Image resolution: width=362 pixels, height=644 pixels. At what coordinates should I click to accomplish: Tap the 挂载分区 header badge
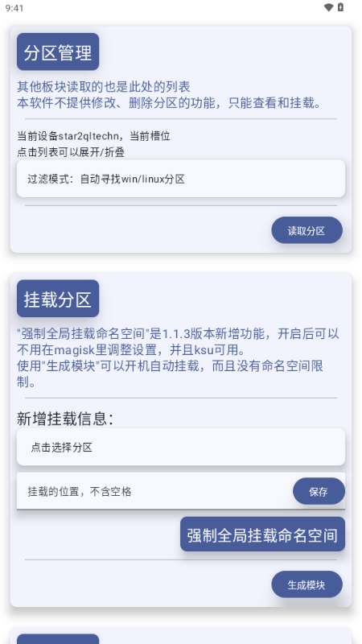58,299
